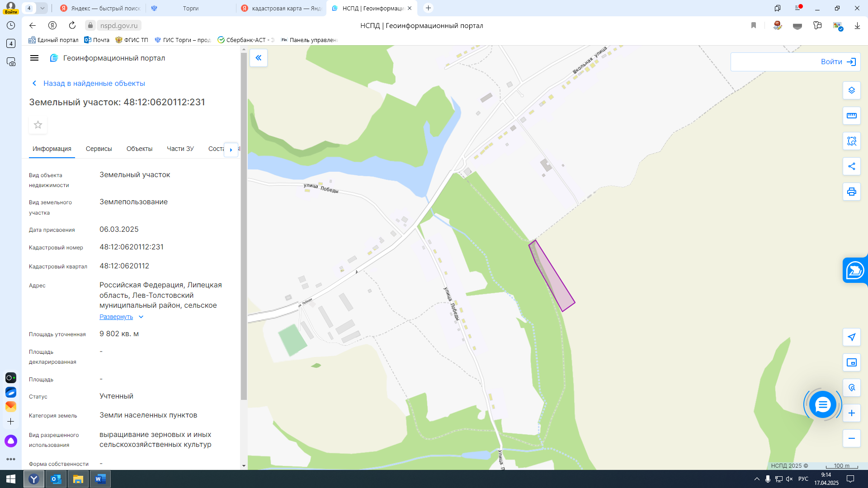Show hidden system tray icons
This screenshot has height=488, width=868.
757,479
